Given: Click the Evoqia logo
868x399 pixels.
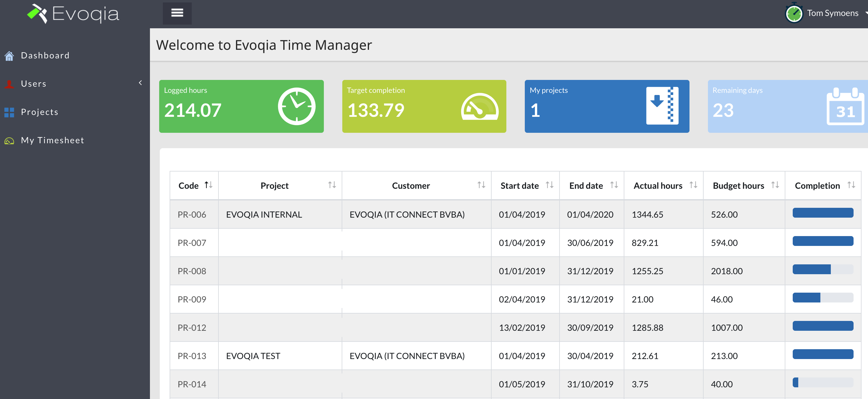Looking at the screenshot, I should [x=73, y=14].
